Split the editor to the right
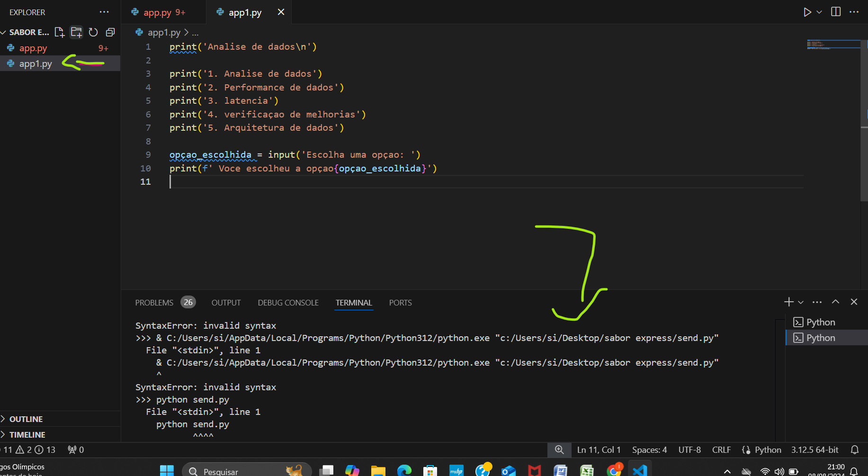Viewport: 868px width, 476px height. [836, 12]
